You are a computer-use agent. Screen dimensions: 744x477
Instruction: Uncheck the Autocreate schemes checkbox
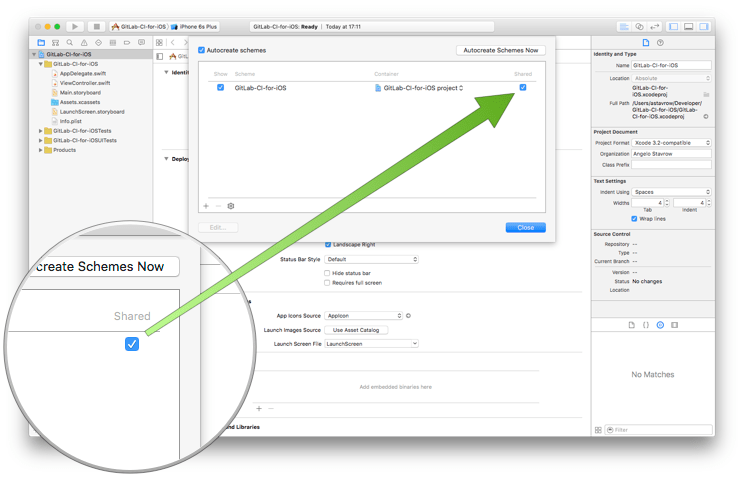202,50
